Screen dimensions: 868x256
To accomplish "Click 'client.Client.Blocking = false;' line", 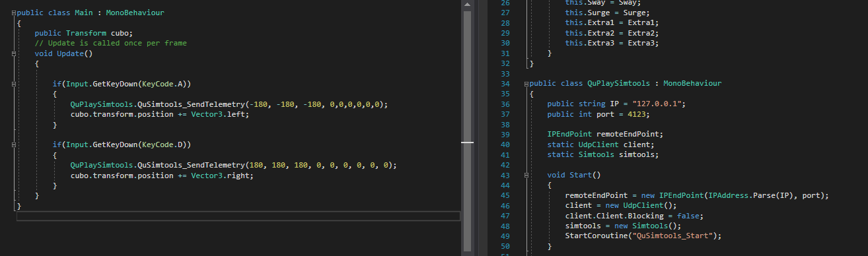I will (633, 216).
